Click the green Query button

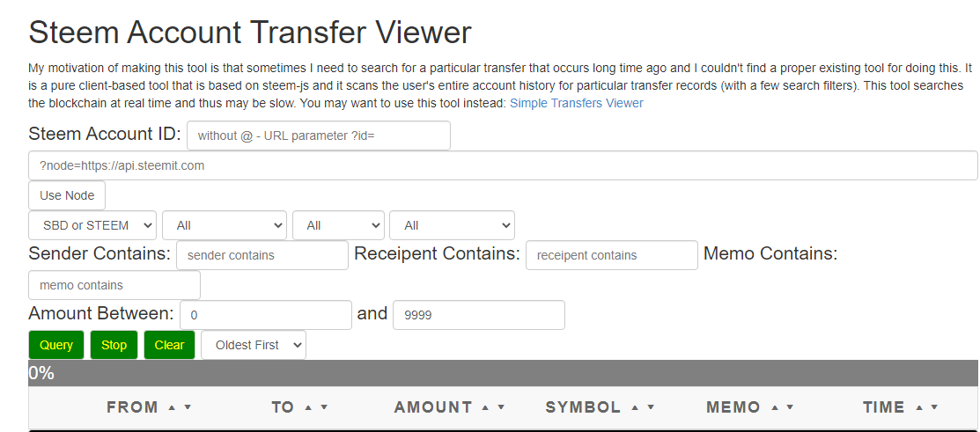56,345
